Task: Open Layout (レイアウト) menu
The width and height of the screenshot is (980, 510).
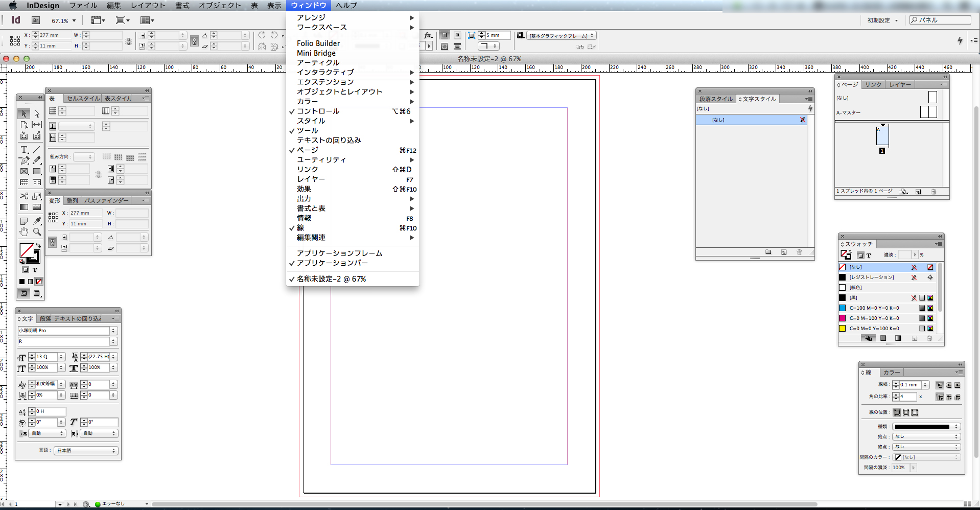Action: point(148,5)
